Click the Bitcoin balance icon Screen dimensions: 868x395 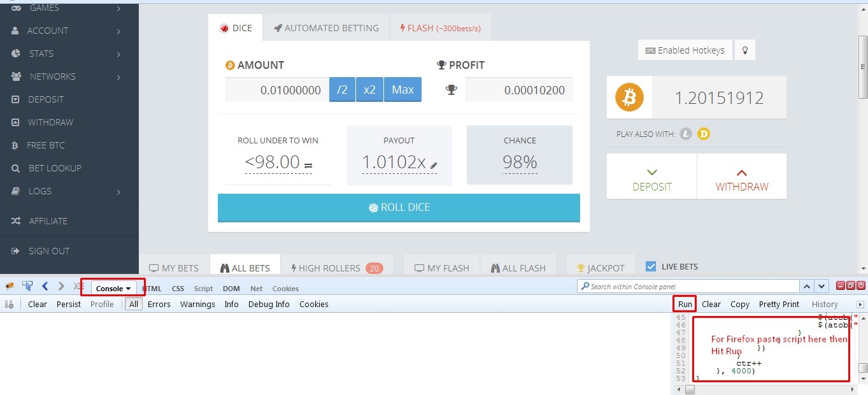(x=629, y=97)
